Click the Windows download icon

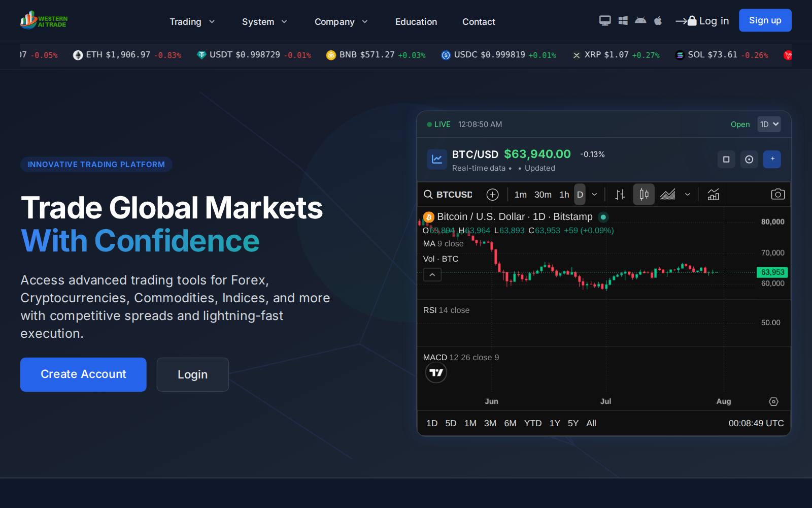623,21
